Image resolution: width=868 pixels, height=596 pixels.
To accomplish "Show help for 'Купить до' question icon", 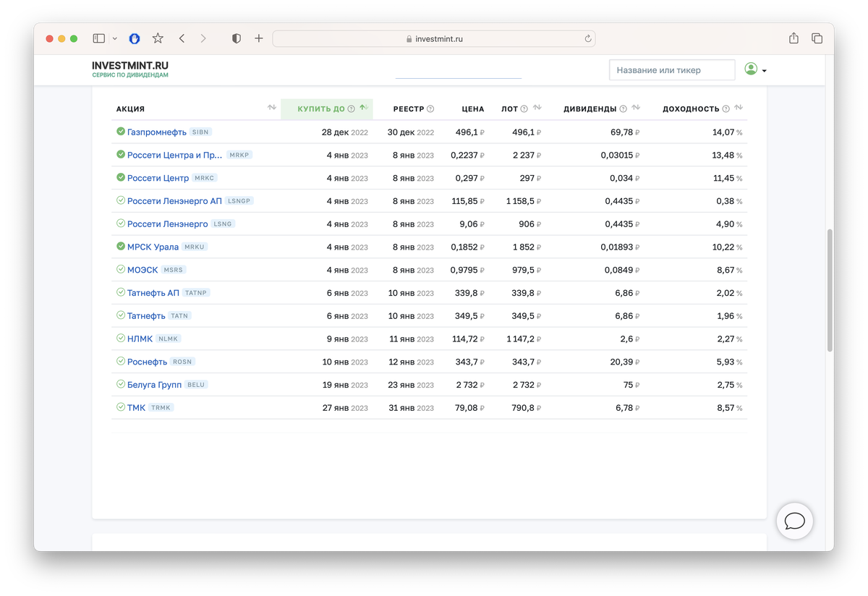I will (352, 109).
